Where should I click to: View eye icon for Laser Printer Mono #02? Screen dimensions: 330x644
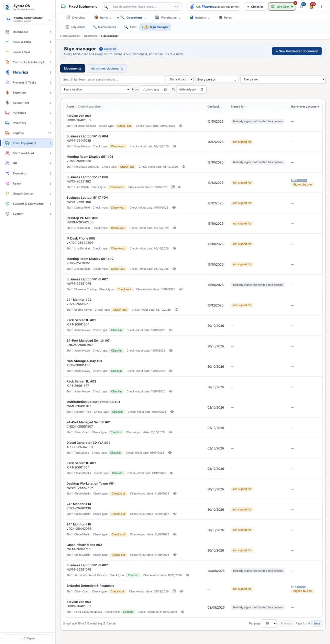pyautogui.click(x=175, y=555)
